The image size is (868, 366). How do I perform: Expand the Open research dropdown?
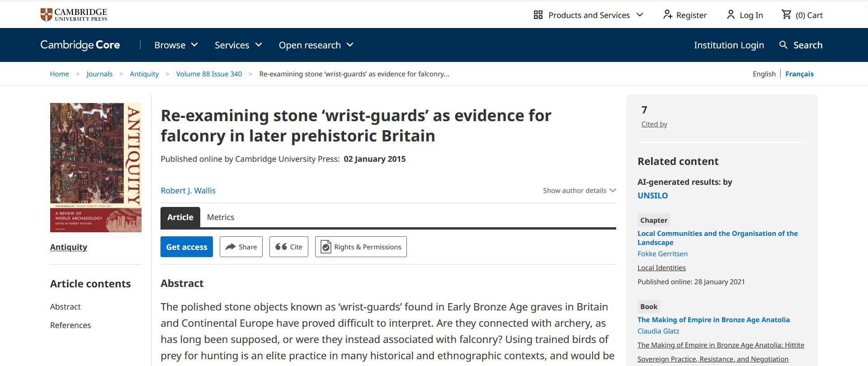click(349, 45)
